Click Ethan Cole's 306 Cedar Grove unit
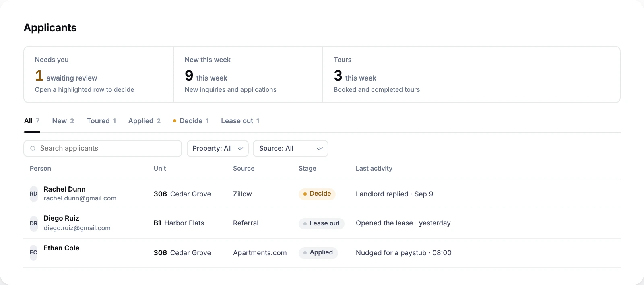 click(x=182, y=253)
